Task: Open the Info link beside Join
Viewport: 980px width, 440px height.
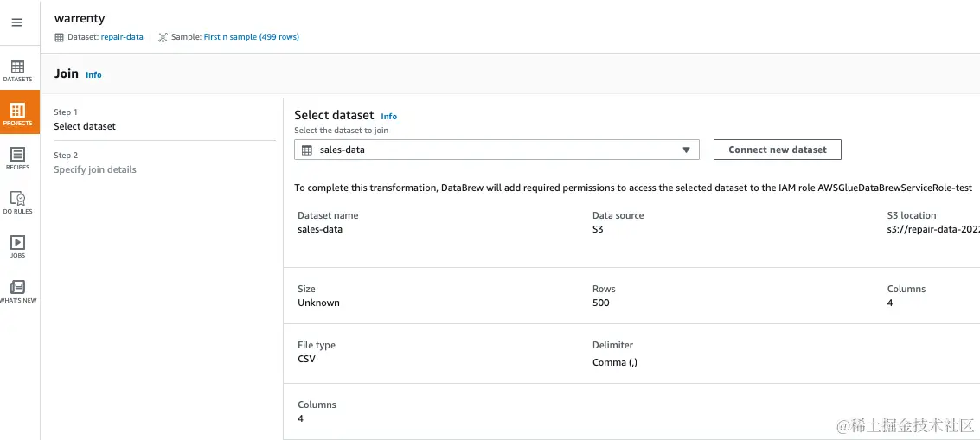Action: (x=93, y=75)
